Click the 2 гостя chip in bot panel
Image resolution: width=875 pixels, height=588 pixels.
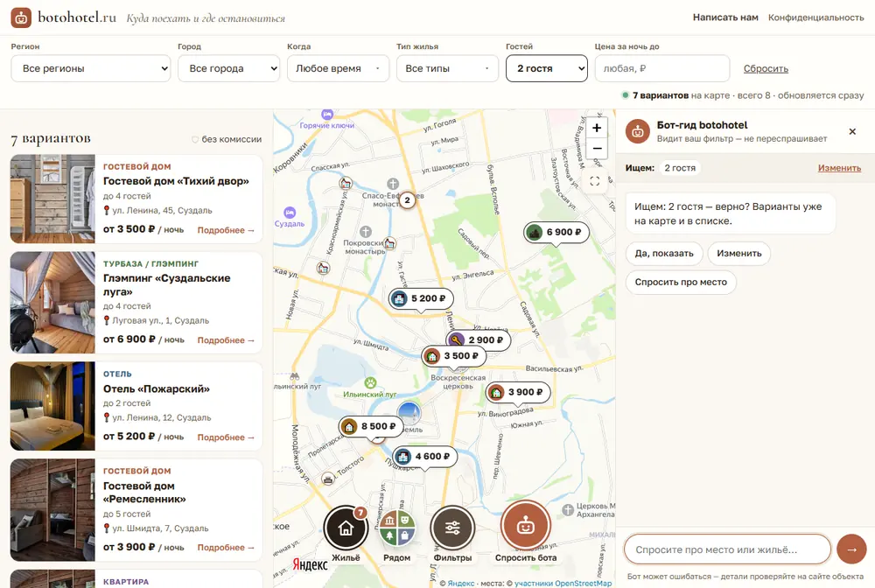click(x=680, y=168)
